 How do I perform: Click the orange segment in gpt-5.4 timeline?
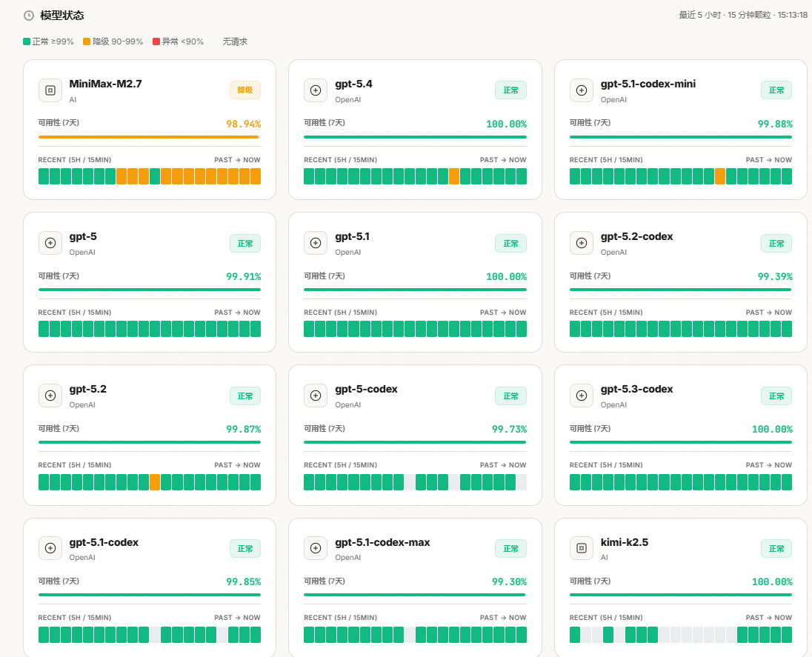(454, 176)
